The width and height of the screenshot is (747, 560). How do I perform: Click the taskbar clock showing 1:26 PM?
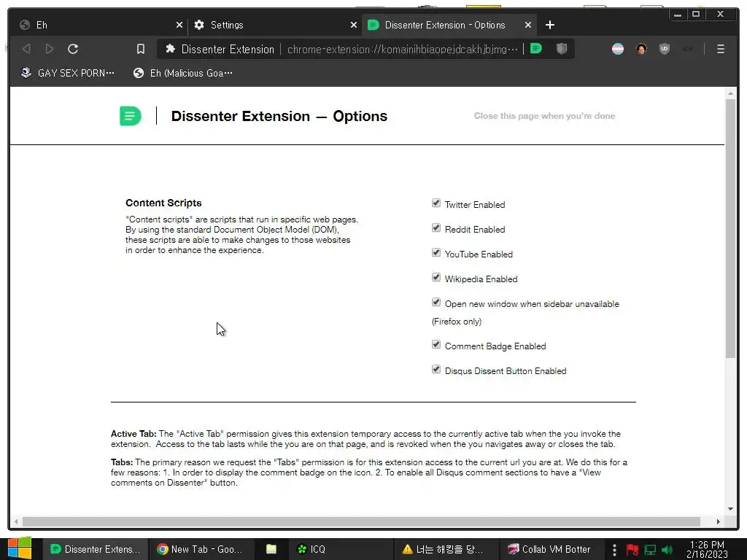(707, 549)
